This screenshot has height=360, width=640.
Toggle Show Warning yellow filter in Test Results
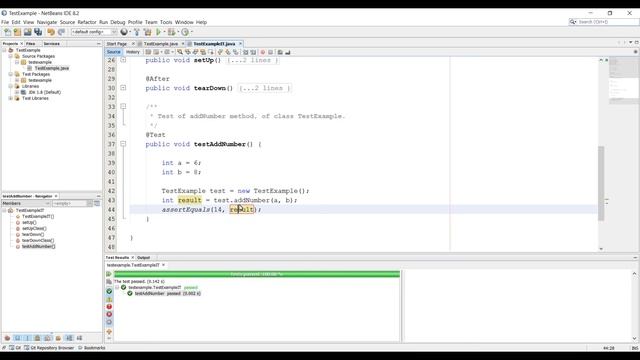tap(109, 299)
